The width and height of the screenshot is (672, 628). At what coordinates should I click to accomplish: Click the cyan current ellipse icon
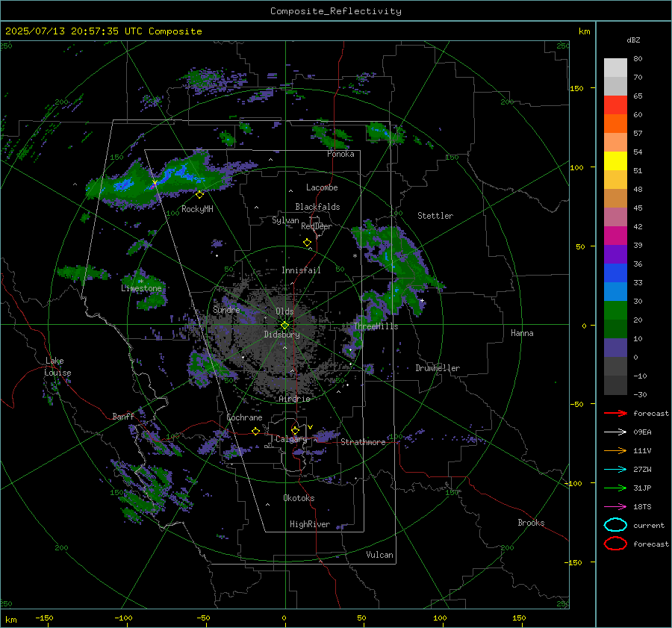615,525
